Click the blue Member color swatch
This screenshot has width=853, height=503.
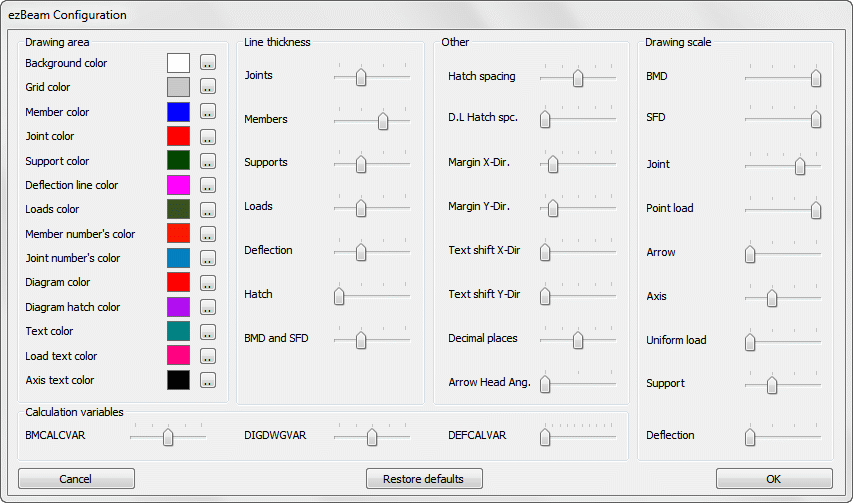178,111
